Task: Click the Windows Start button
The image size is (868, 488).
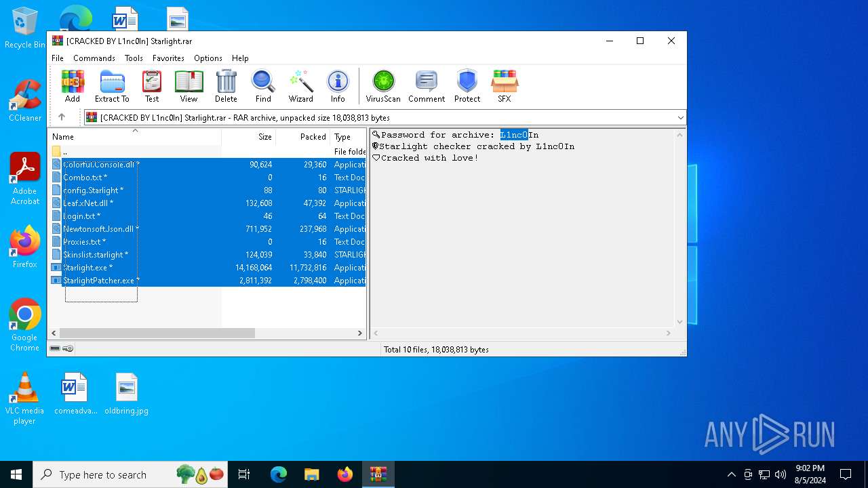Action: (x=16, y=474)
